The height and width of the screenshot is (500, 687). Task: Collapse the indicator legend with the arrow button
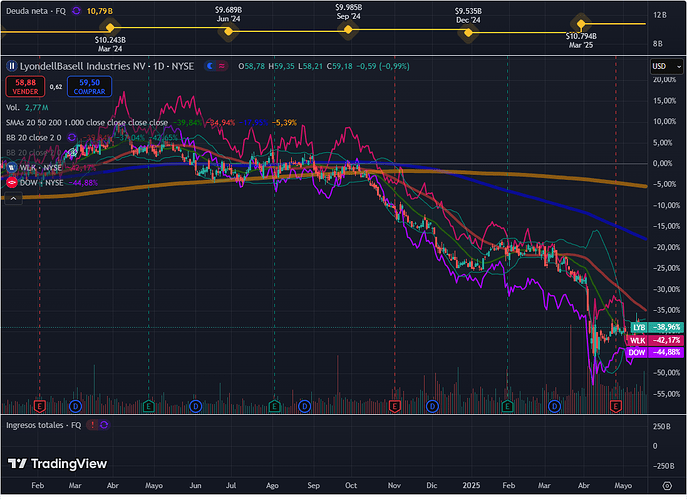(14, 199)
